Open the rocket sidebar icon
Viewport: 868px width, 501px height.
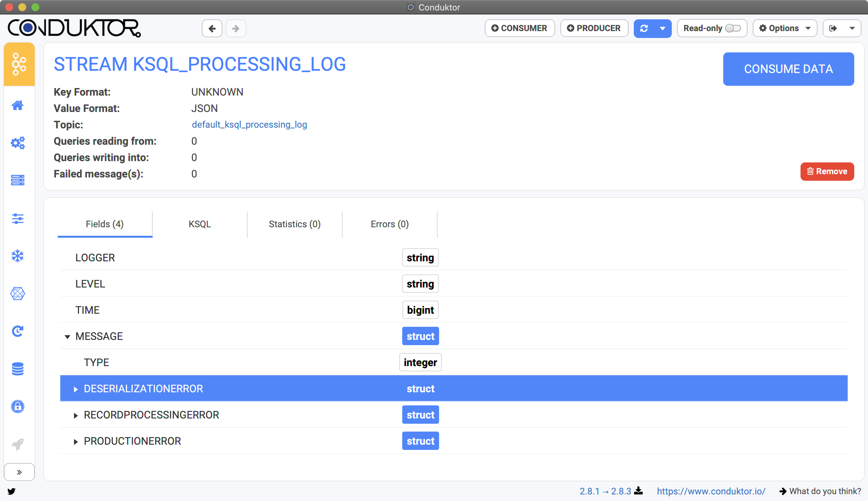point(18,444)
